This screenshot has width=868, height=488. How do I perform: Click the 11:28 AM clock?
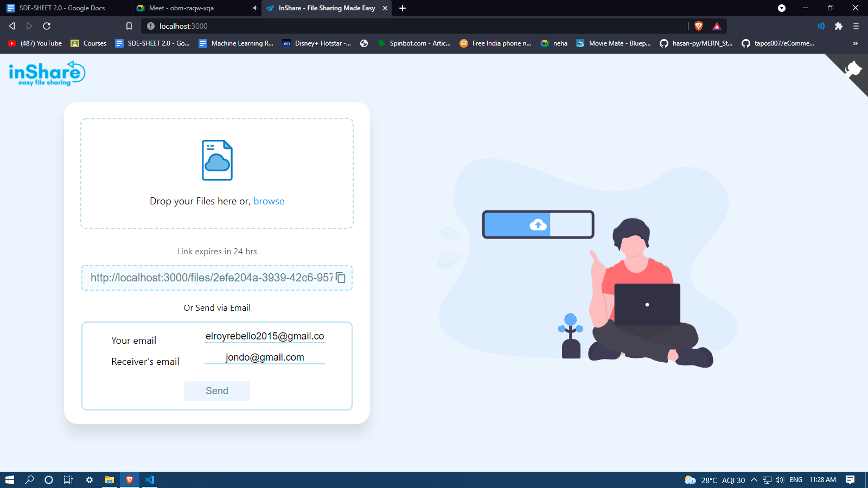pos(822,480)
